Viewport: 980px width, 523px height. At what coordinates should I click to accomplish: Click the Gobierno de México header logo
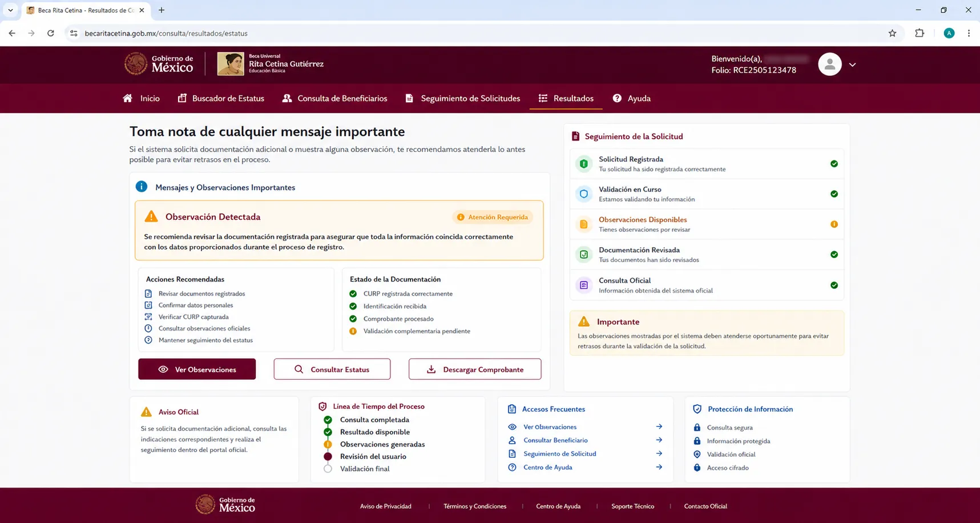pos(159,64)
